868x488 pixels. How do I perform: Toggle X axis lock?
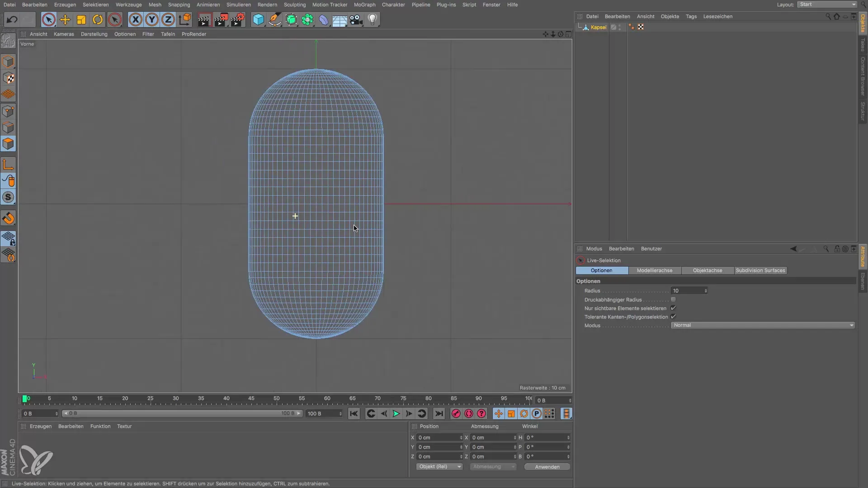click(135, 19)
